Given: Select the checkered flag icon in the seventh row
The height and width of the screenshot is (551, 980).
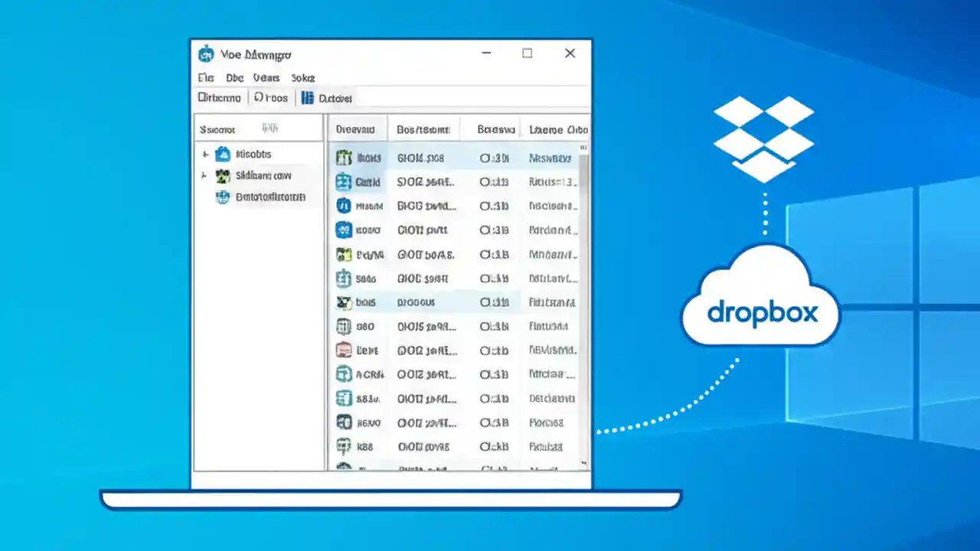Looking at the screenshot, I should pos(345,302).
